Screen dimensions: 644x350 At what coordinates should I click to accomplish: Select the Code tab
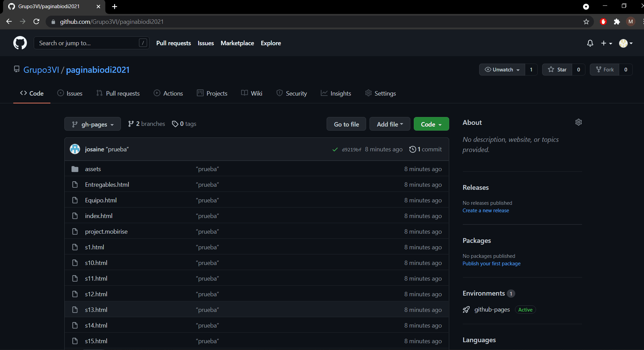[32, 93]
